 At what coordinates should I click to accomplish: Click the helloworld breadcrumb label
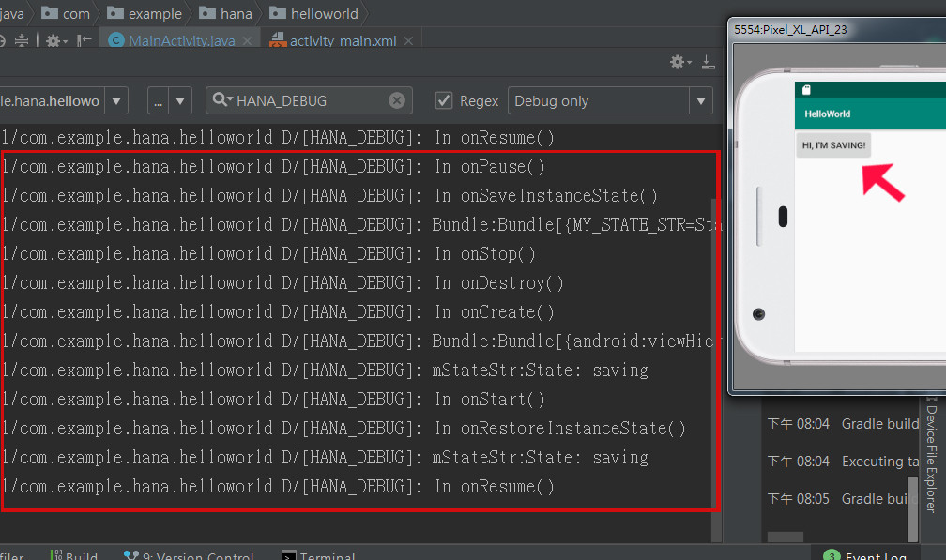point(324,13)
